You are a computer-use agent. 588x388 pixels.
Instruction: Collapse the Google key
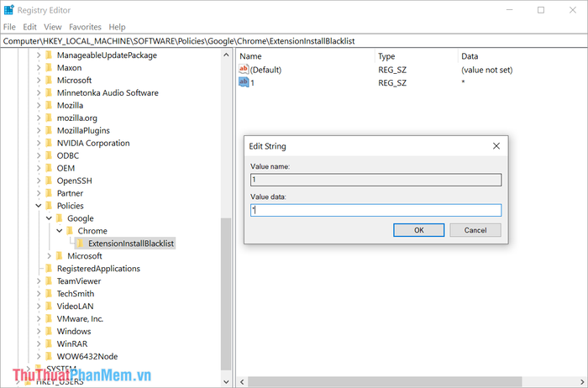[x=49, y=218]
